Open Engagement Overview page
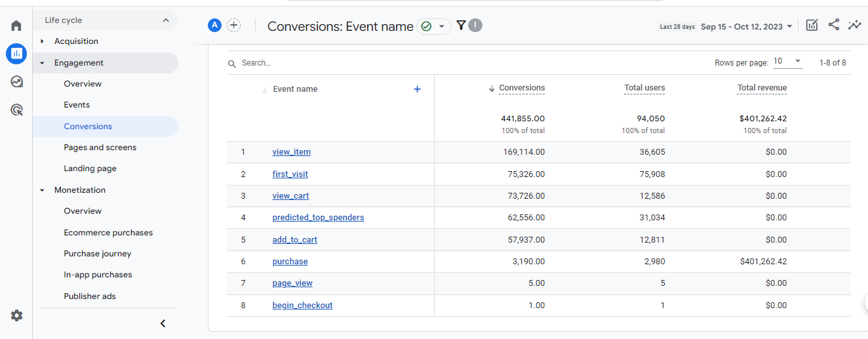Viewport: 868px width, 339px height. [83, 84]
